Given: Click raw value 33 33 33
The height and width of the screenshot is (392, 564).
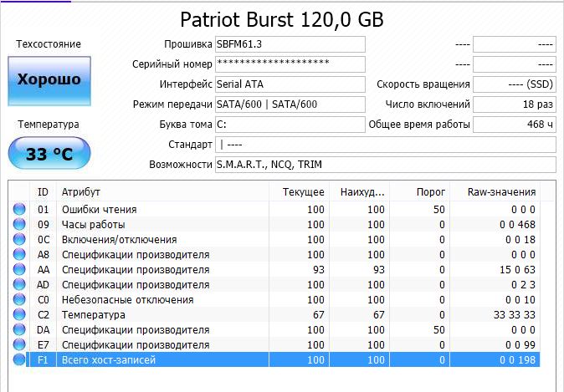Looking at the screenshot, I should (515, 315).
